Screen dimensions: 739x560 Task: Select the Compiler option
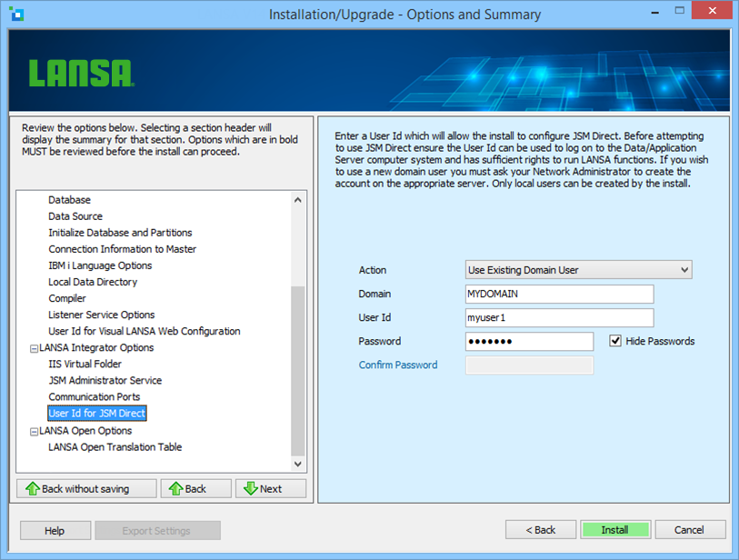tap(67, 298)
